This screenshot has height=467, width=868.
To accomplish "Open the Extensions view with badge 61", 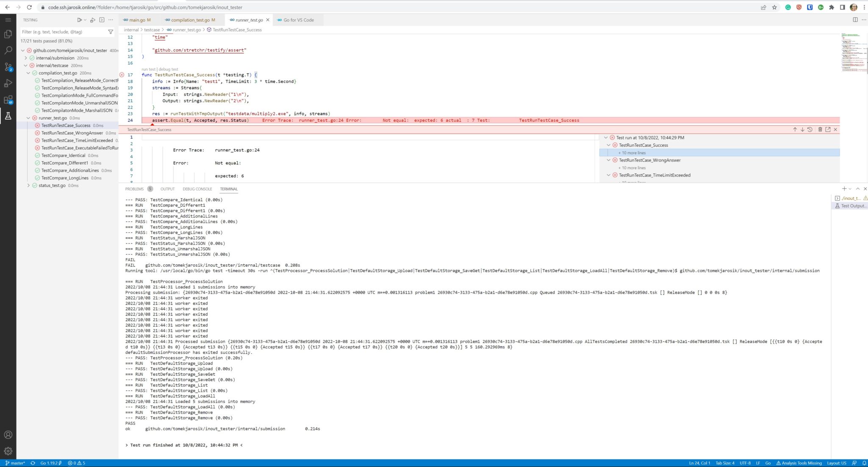I will [8, 100].
